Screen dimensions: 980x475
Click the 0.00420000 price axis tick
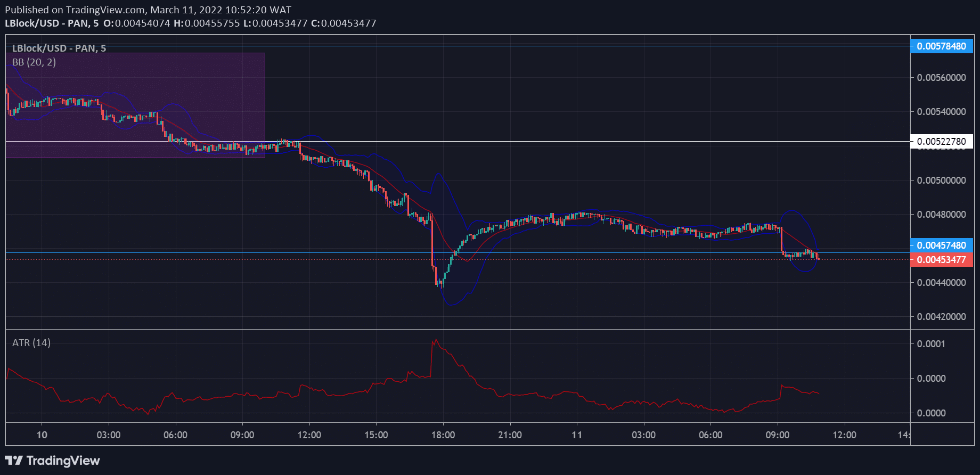[941, 317]
